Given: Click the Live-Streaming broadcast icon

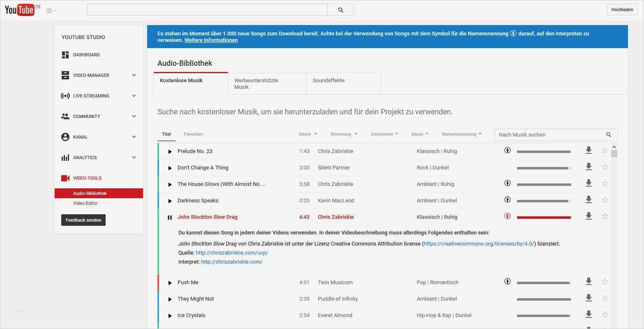Looking at the screenshot, I should [65, 96].
